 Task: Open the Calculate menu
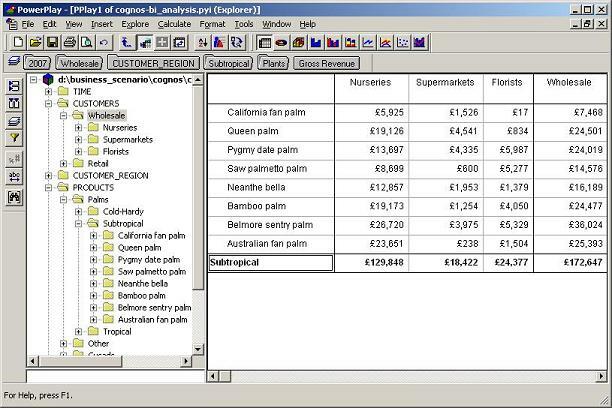click(x=174, y=24)
